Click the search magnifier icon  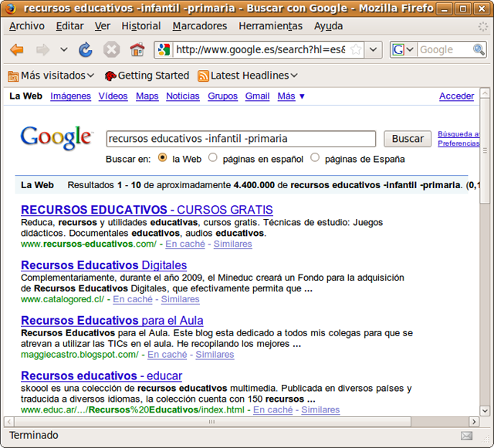click(x=479, y=50)
